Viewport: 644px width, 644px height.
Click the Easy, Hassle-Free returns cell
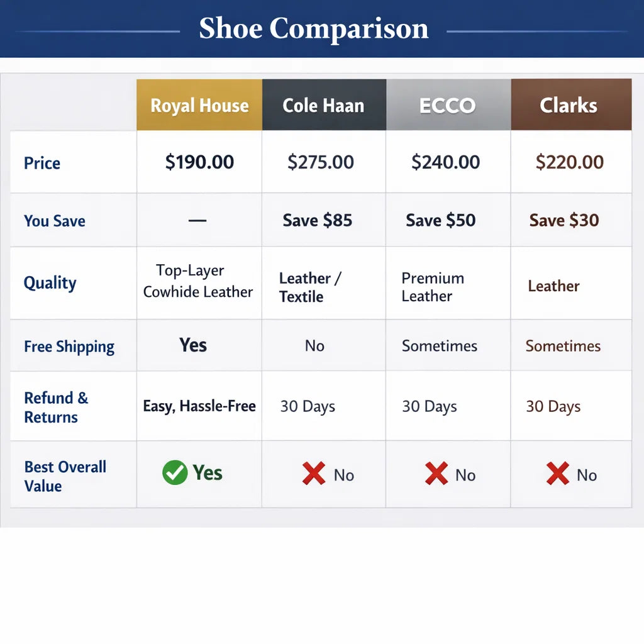(x=199, y=406)
